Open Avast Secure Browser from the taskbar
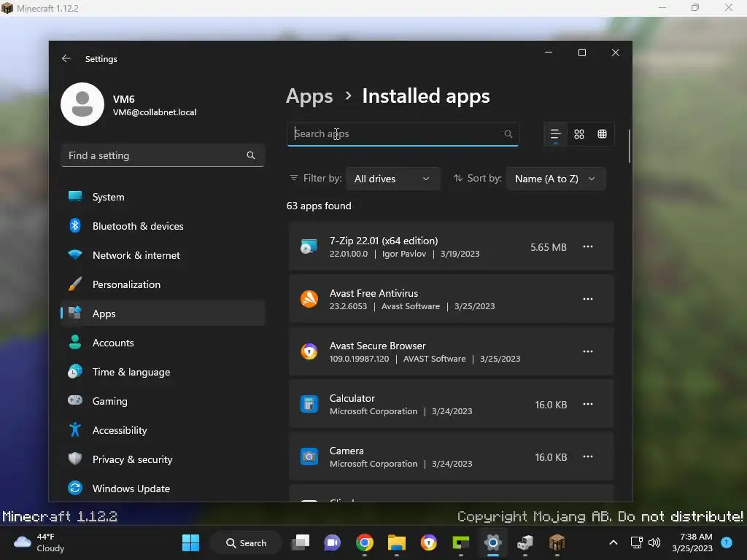 click(429, 542)
